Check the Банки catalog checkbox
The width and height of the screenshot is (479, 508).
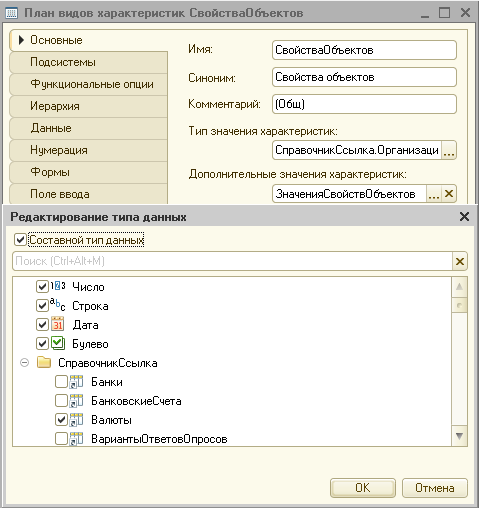coord(61,382)
